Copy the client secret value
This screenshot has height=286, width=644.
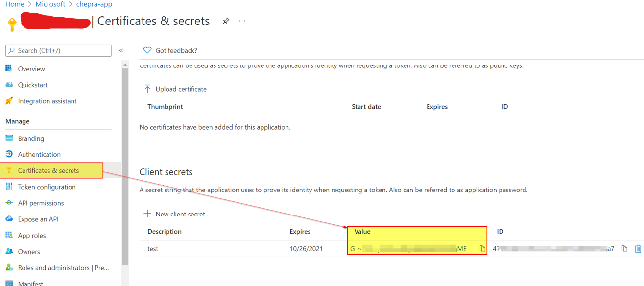click(482, 248)
